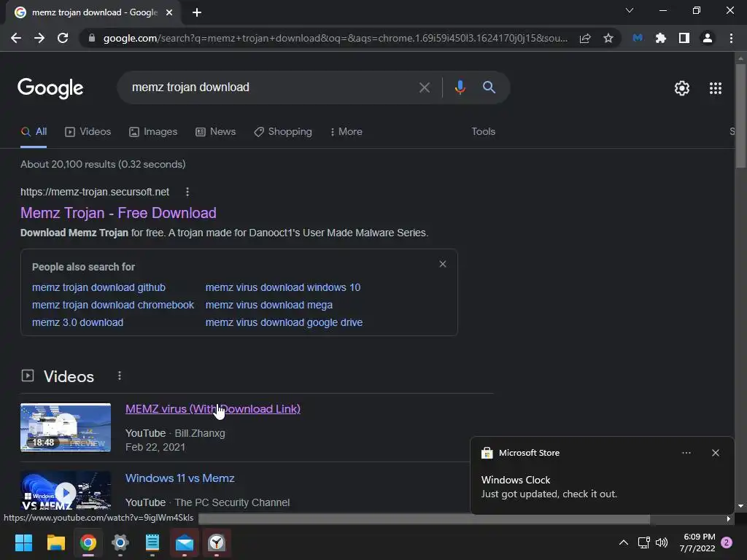Open Mail app from taskbar
Viewport: 747px width, 560px height.
185,542
